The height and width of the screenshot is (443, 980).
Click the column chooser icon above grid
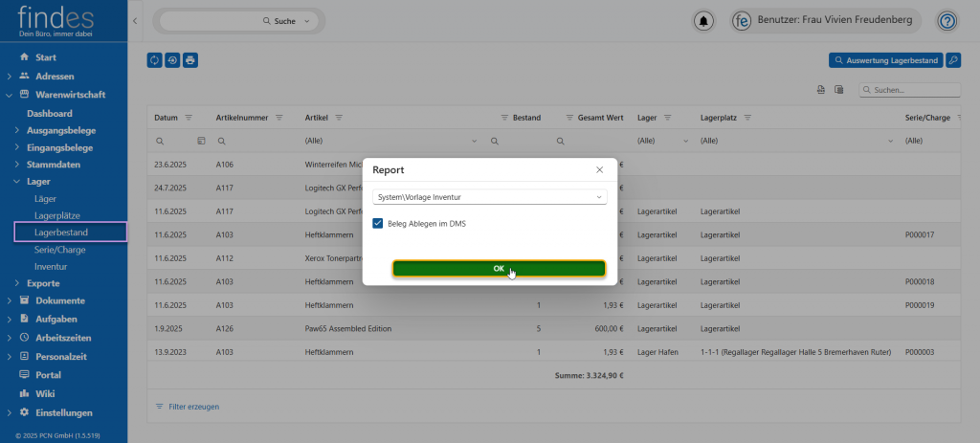click(x=838, y=90)
